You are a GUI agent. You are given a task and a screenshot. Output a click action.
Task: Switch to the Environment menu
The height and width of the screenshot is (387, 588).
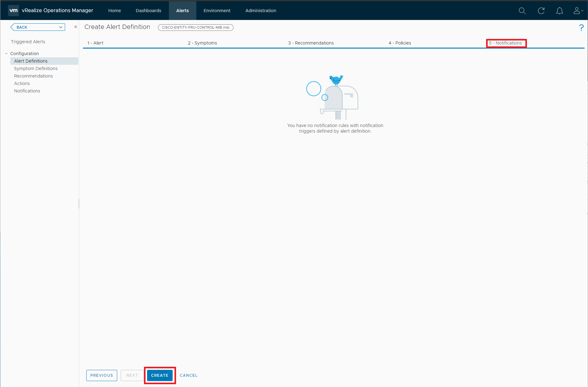217,11
